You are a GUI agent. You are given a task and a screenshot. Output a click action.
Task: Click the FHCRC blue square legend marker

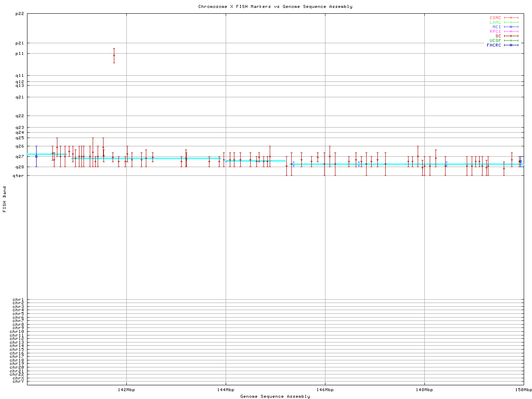tap(511, 45)
